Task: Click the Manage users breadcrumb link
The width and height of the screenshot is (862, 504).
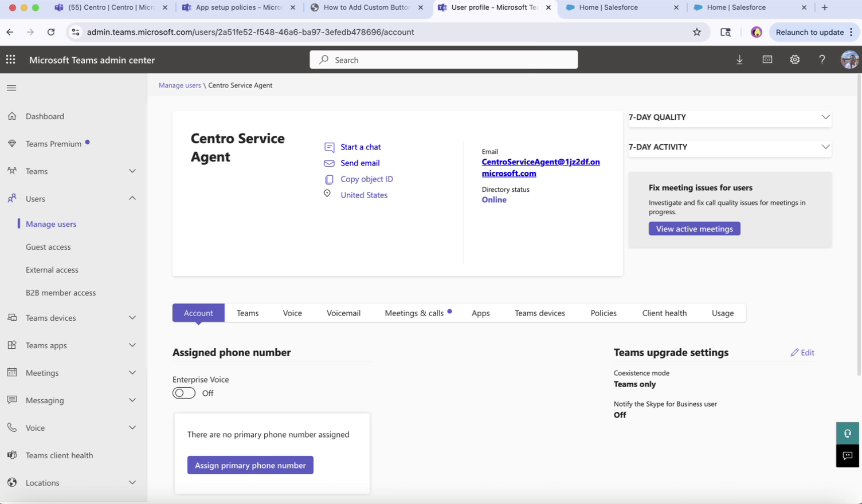Action: coord(180,85)
